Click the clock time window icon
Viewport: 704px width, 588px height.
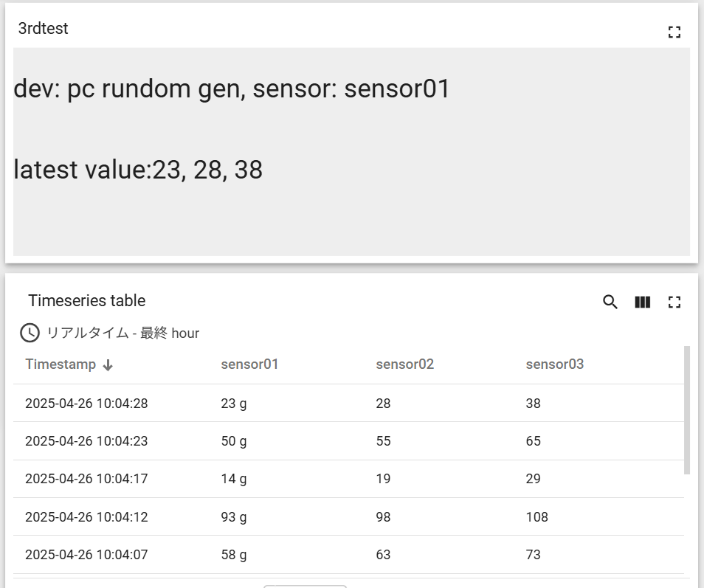point(30,333)
